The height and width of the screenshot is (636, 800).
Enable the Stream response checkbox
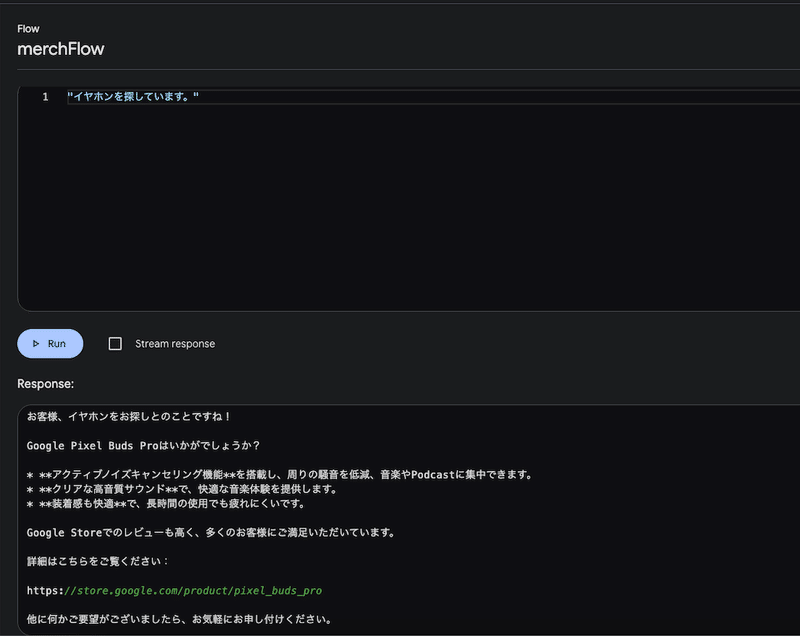click(x=115, y=344)
